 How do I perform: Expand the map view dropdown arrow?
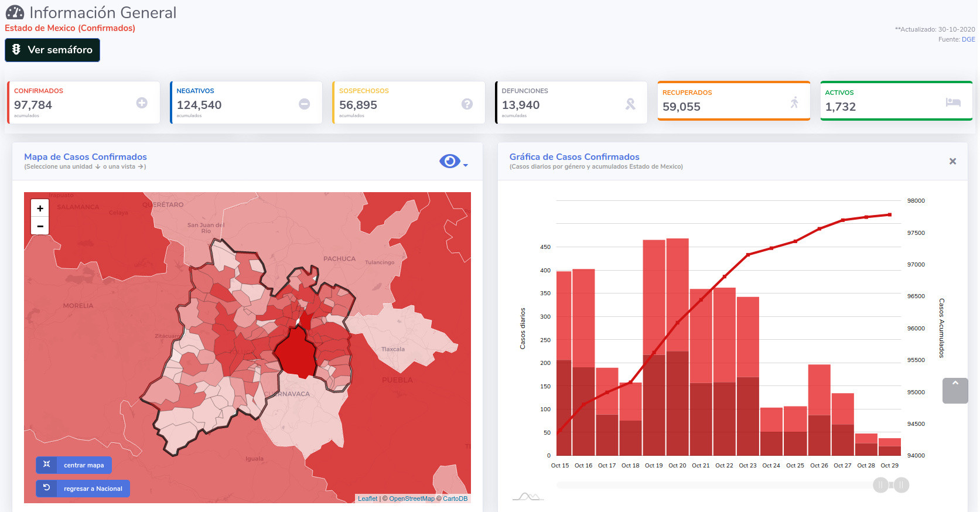click(466, 165)
